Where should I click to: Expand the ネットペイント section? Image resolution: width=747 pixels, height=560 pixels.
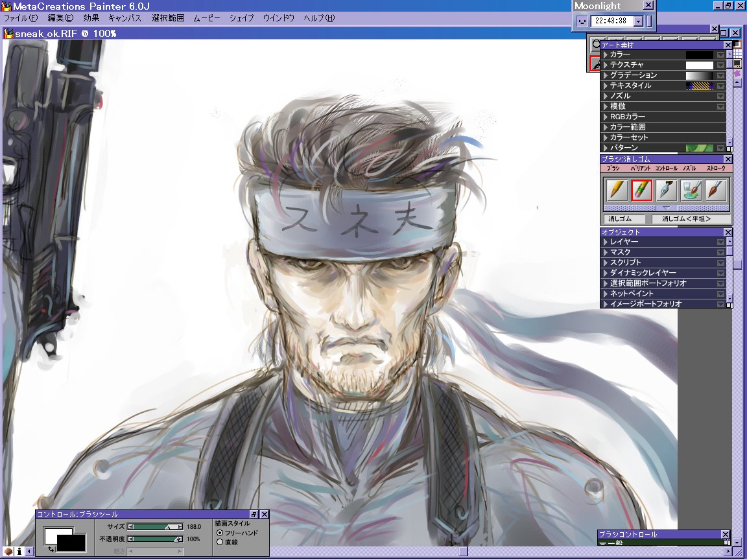[x=606, y=294]
